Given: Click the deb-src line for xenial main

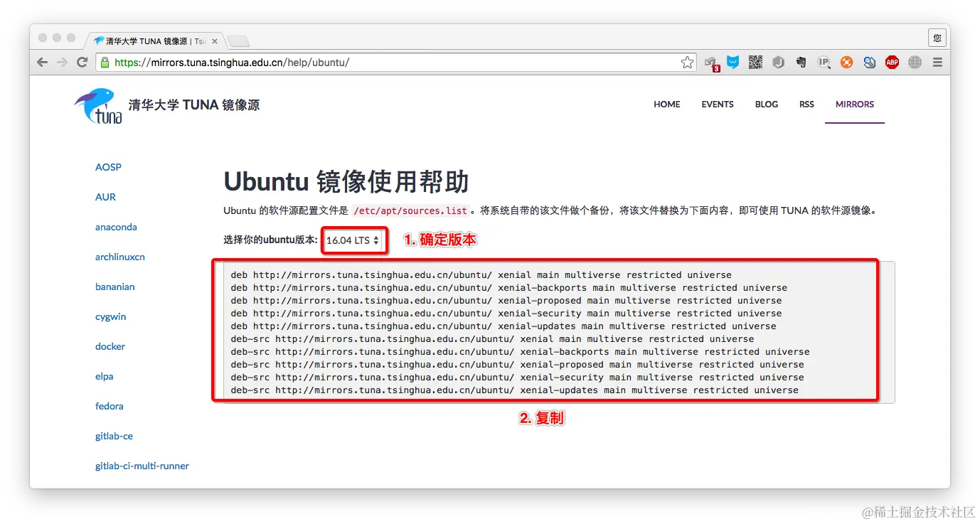Looking at the screenshot, I should [492, 339].
